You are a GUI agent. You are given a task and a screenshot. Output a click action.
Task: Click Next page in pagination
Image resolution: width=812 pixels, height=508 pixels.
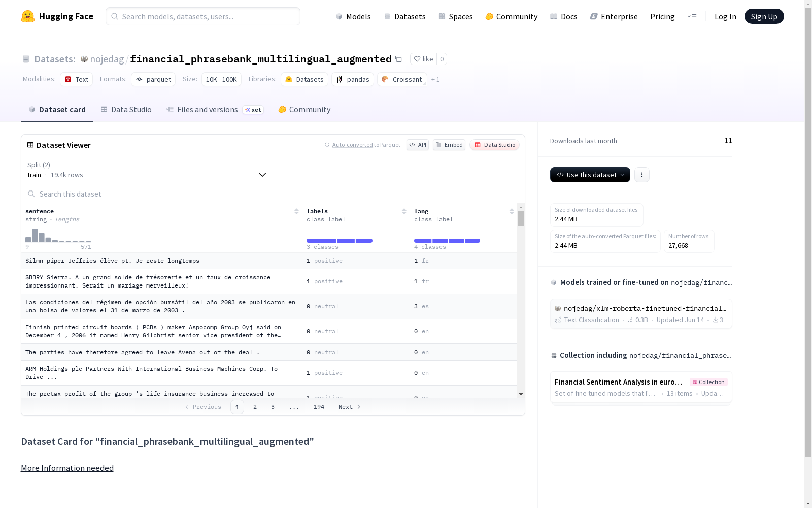(349, 407)
